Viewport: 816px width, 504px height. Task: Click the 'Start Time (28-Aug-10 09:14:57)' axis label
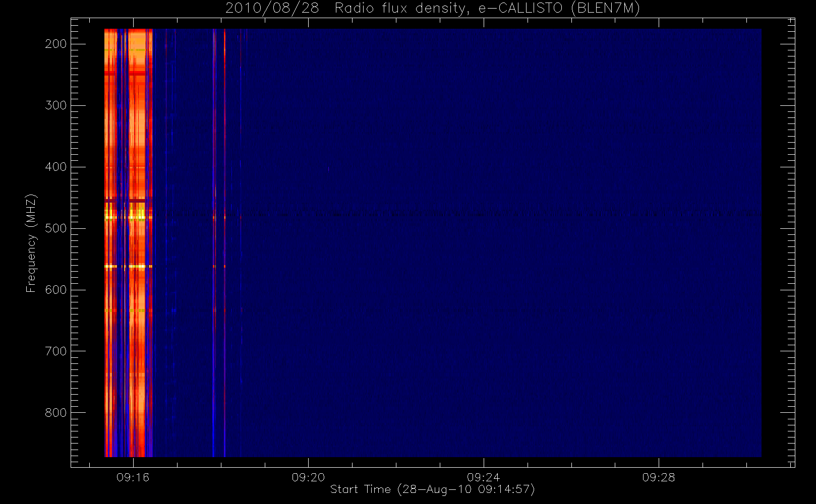[x=432, y=489]
